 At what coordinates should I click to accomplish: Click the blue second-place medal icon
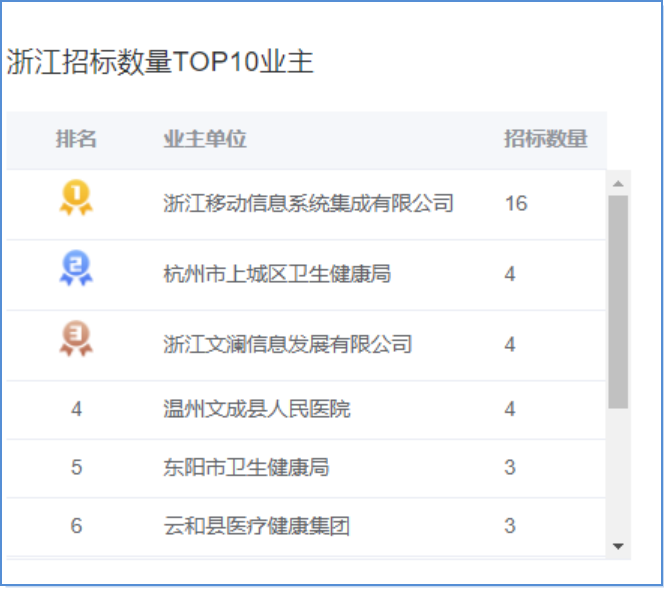pyautogui.click(x=76, y=268)
